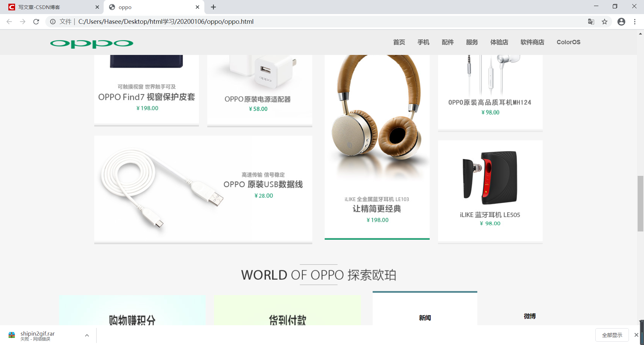Open a new browser tab with the plus button
The width and height of the screenshot is (644, 345).
213,7
